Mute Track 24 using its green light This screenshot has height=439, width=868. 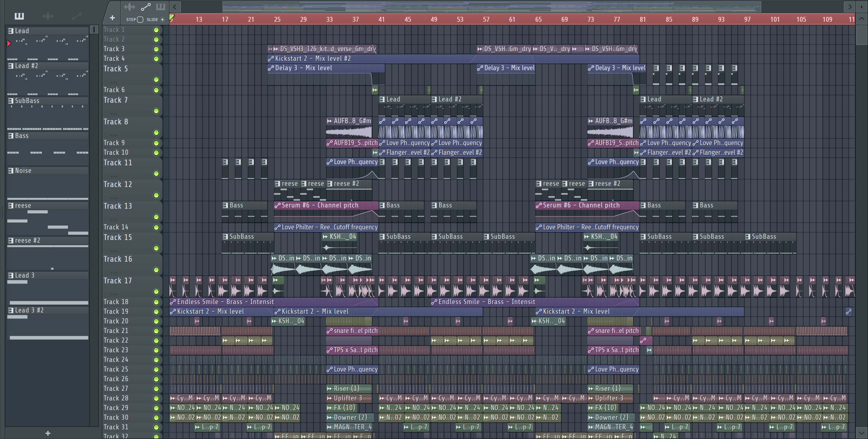156,360
